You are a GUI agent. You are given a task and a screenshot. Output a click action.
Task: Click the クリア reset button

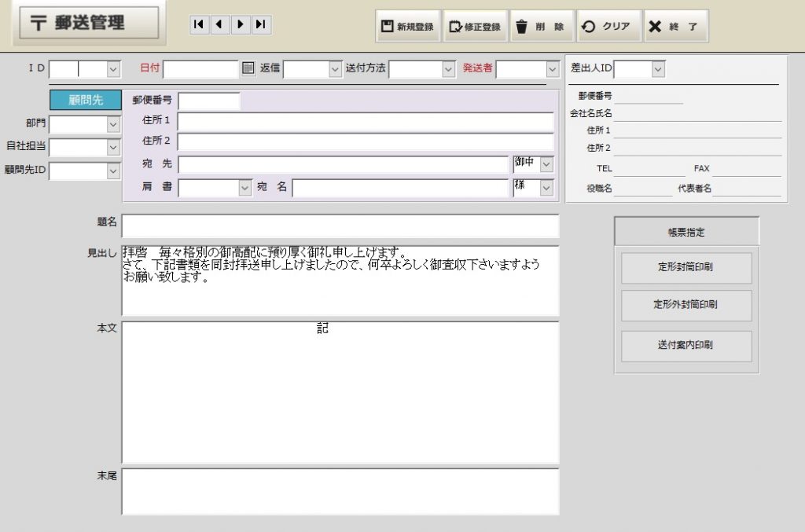tap(607, 27)
